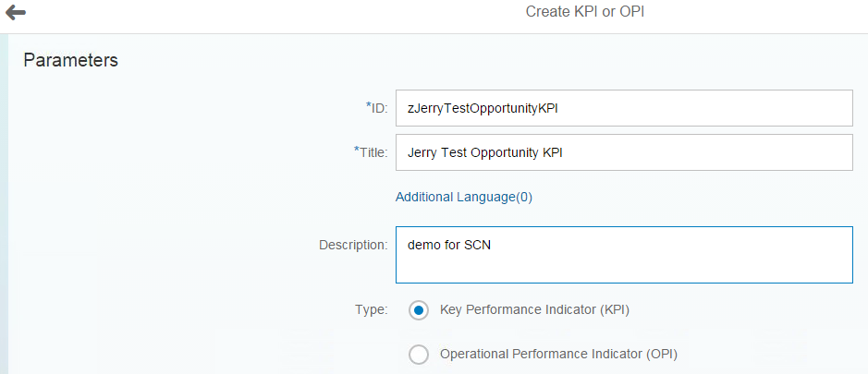Click the 'Description:' field label
The width and height of the screenshot is (868, 374).
click(x=353, y=245)
